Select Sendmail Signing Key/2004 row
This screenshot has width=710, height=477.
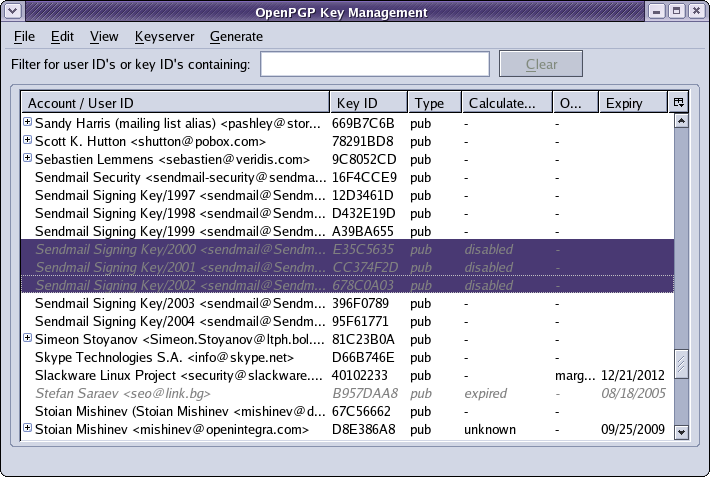(347, 321)
